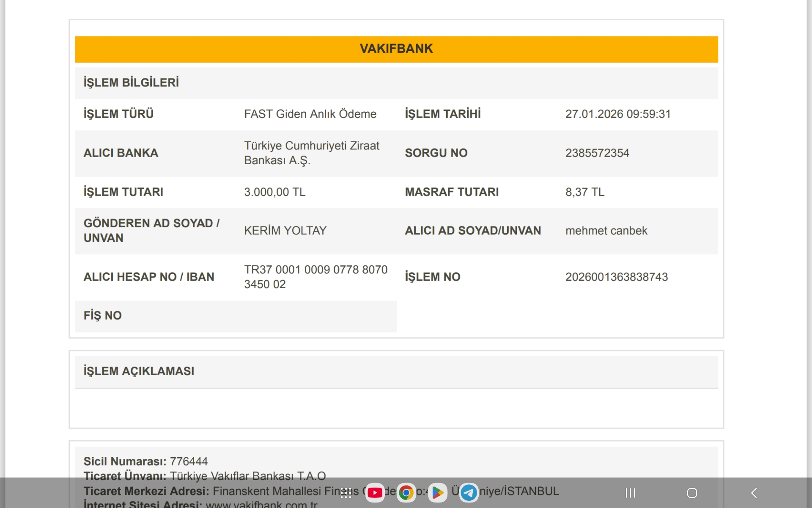Image resolution: width=812 pixels, height=508 pixels.
Task: Select the ALICI HESAP NO / IBAN label
Action: (x=149, y=277)
